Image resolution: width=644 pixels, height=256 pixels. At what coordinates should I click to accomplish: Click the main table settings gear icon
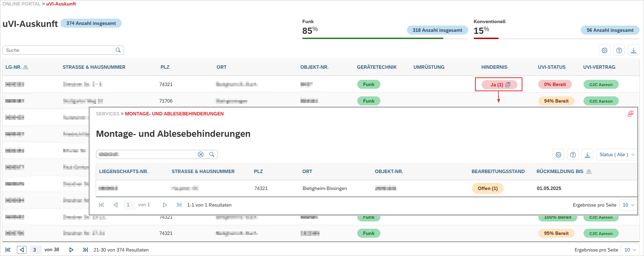(x=604, y=50)
